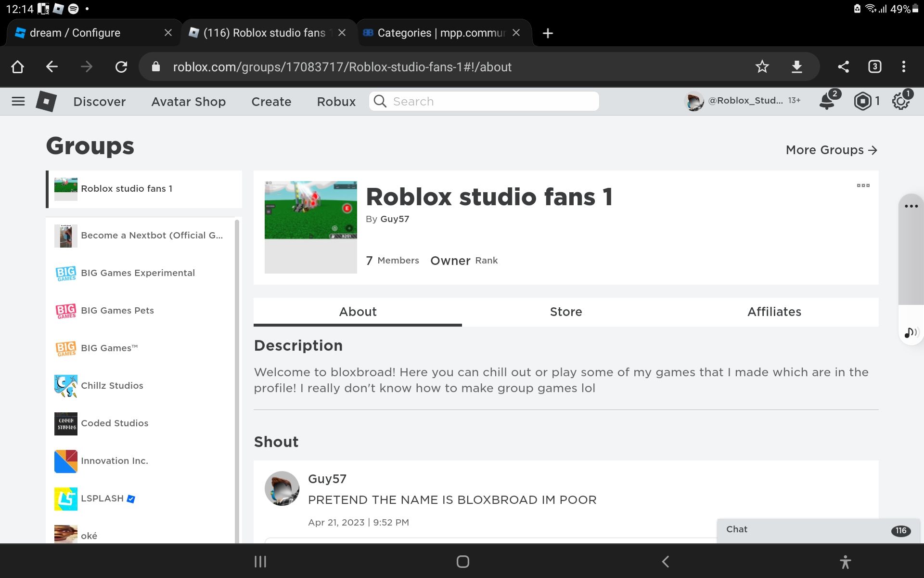Open Innovation Inc. group
924x578 pixels.
[x=141, y=461]
